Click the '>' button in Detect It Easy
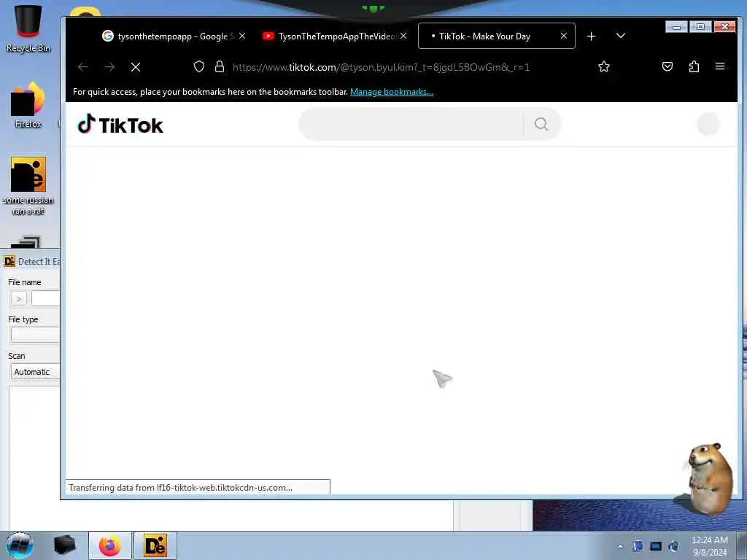 pyautogui.click(x=18, y=298)
